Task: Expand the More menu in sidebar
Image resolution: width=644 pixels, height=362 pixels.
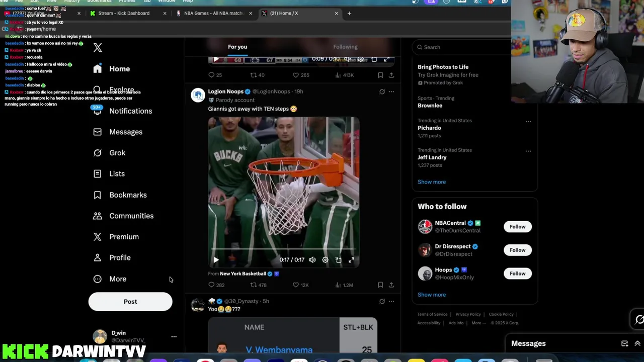Action: (x=110, y=279)
